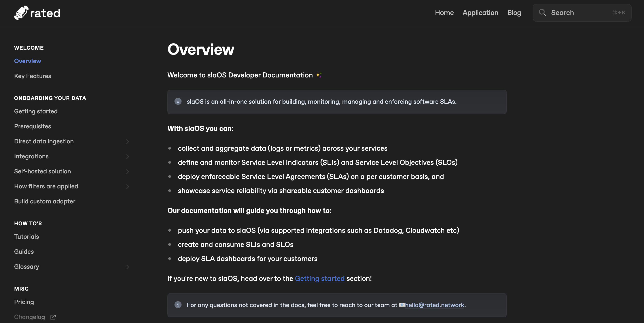The width and height of the screenshot is (644, 323).
Task: Expand the Self-hosted solution chevron
Action: (127, 172)
